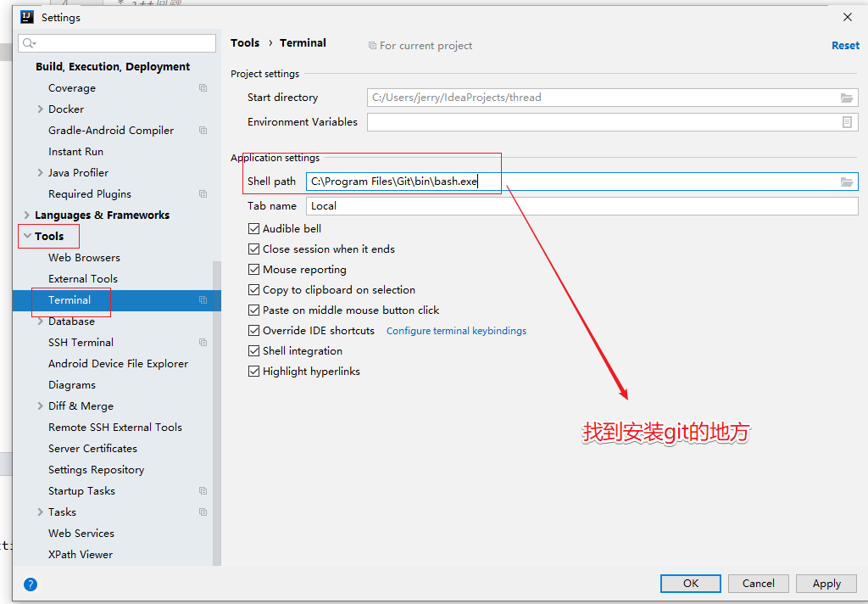
Task: Toggle Paste on middle mouse button click
Action: coord(254,310)
